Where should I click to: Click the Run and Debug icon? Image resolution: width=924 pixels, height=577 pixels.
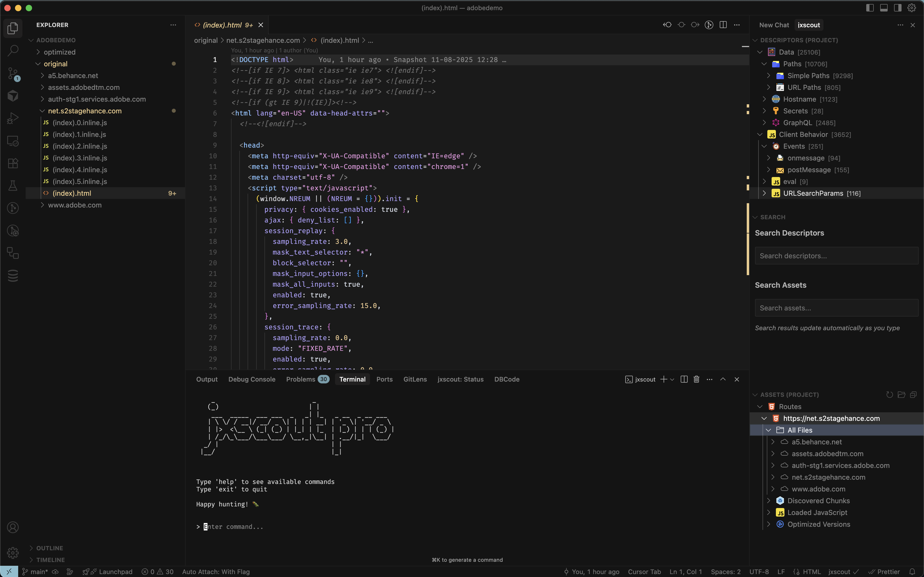[x=13, y=118]
